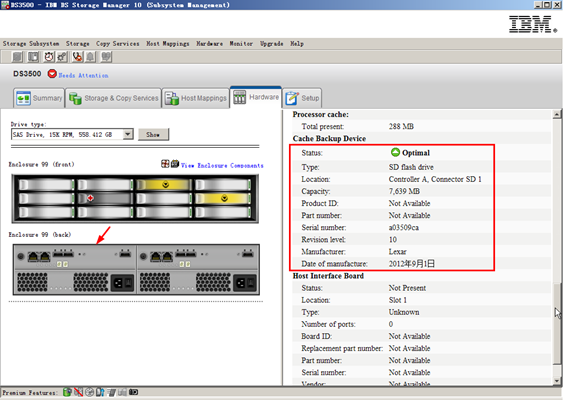Open the Copy Services menu
The height and width of the screenshot is (402, 567).
pyautogui.click(x=118, y=44)
